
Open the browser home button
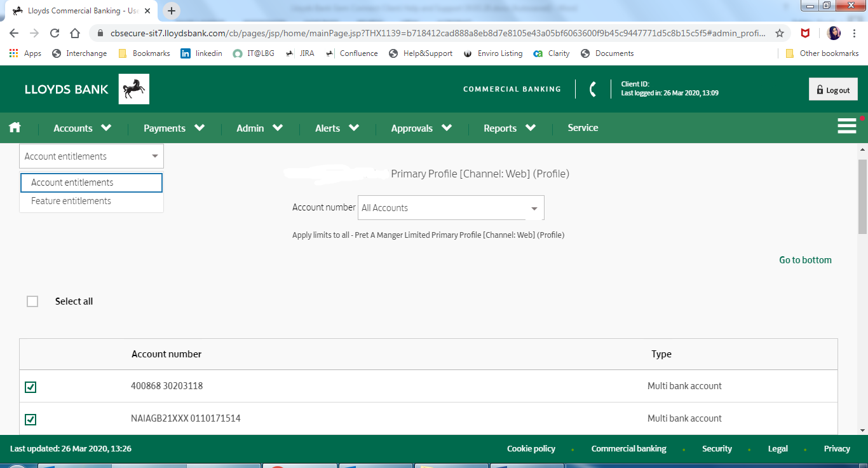[75, 33]
